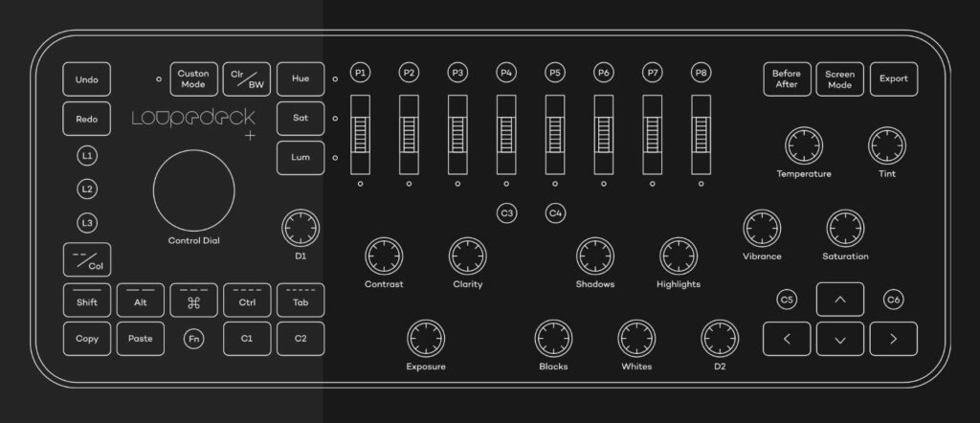The height and width of the screenshot is (423, 980).
Task: Toggle the Before After view button
Action: [x=787, y=79]
